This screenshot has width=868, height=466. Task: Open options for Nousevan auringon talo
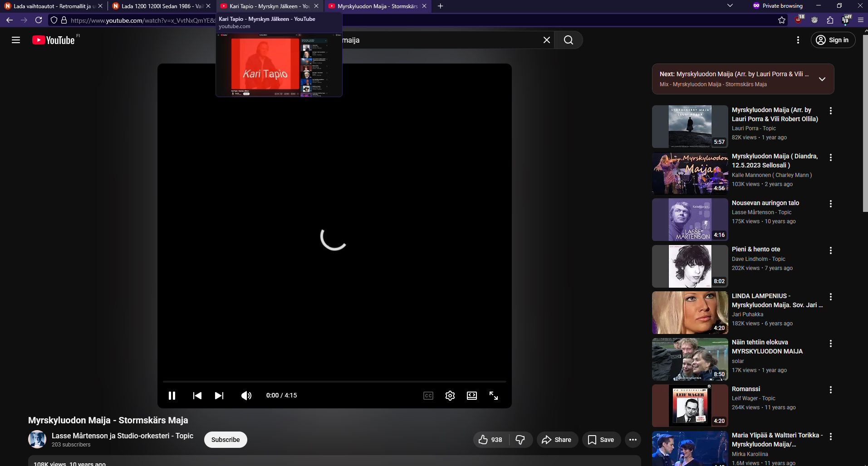pyautogui.click(x=831, y=204)
